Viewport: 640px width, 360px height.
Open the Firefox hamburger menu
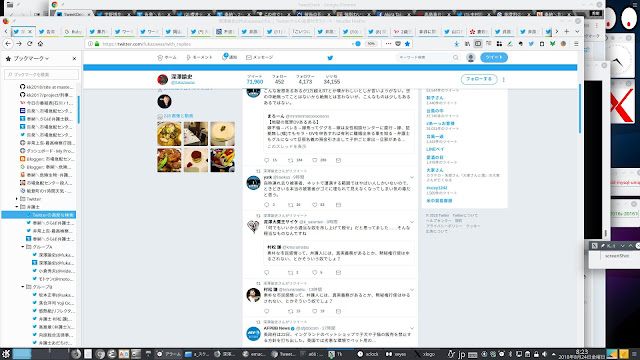(576, 44)
